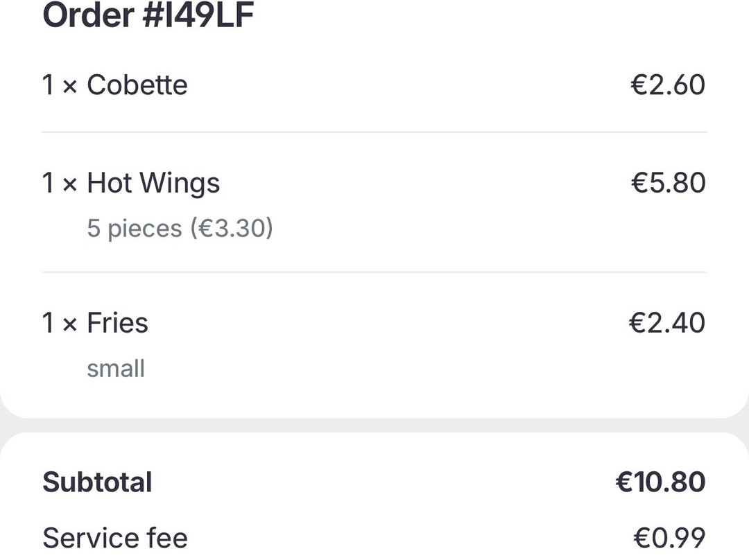Click the quantity 1 × beside Hot Wings
749x560 pixels.
click(60, 183)
